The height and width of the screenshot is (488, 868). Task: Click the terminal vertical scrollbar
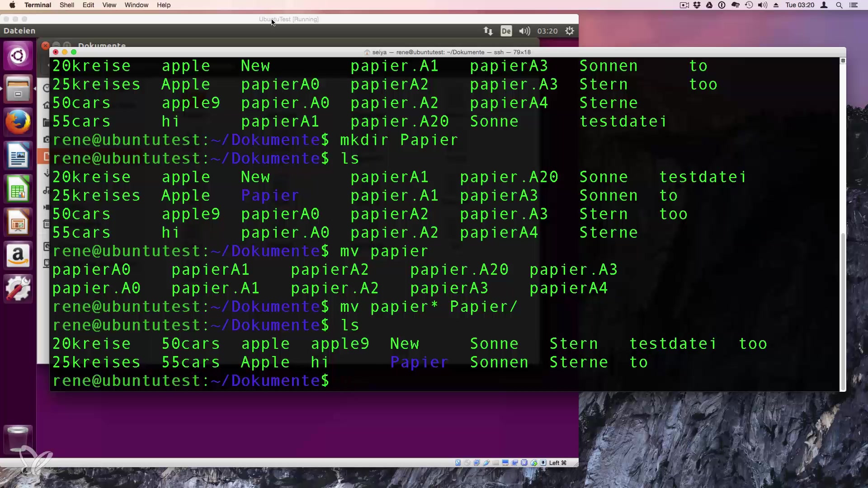(x=843, y=312)
